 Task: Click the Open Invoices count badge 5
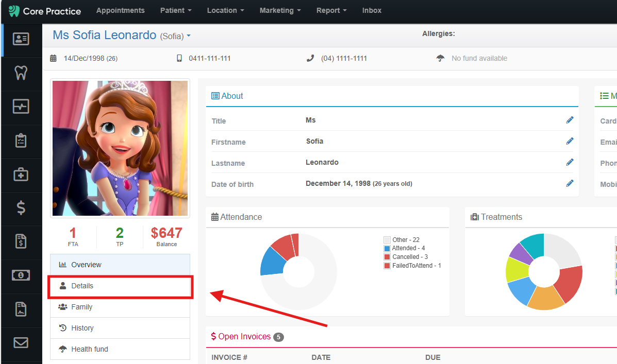click(278, 337)
